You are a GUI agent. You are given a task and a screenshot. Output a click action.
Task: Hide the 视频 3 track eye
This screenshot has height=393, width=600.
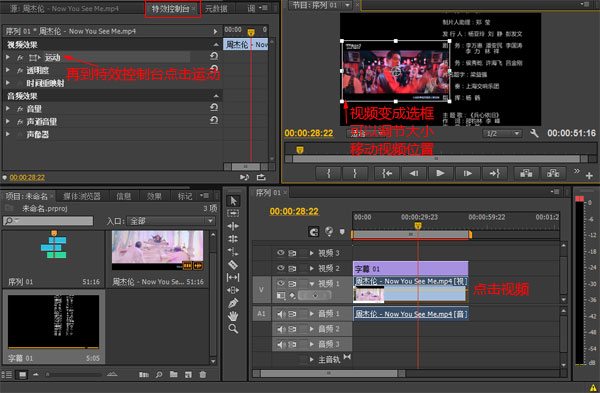(280, 253)
